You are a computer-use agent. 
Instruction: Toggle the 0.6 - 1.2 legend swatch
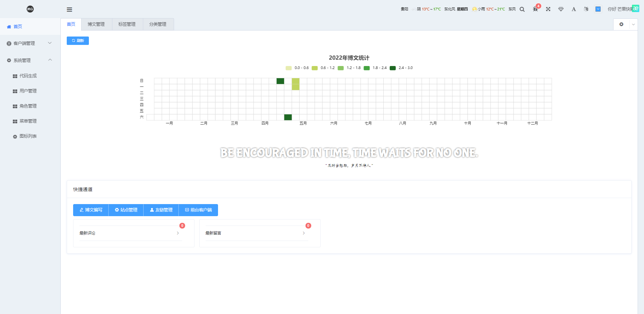click(x=315, y=68)
